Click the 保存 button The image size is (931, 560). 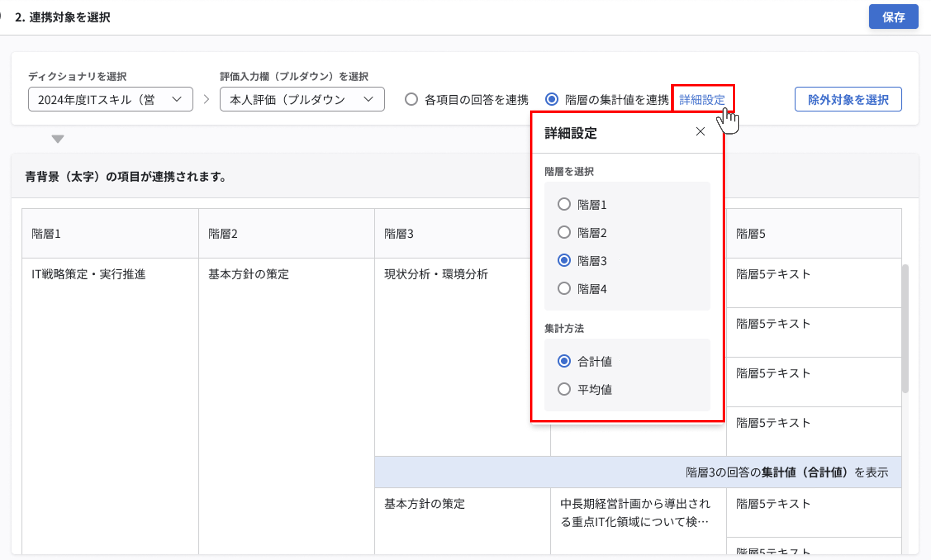coord(893,17)
